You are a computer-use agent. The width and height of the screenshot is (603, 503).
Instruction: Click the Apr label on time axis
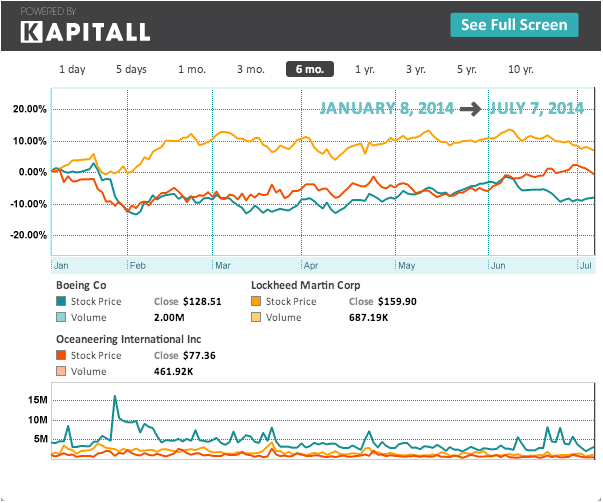[x=311, y=266]
